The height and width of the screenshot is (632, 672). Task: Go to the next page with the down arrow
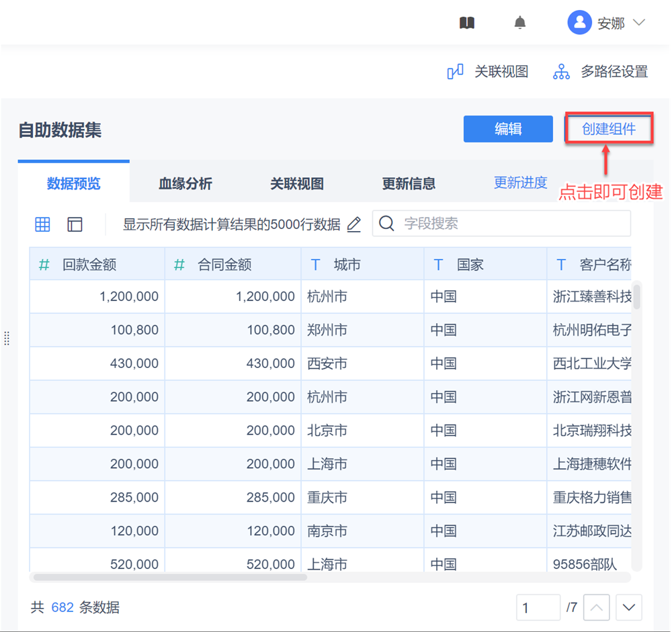tap(629, 608)
